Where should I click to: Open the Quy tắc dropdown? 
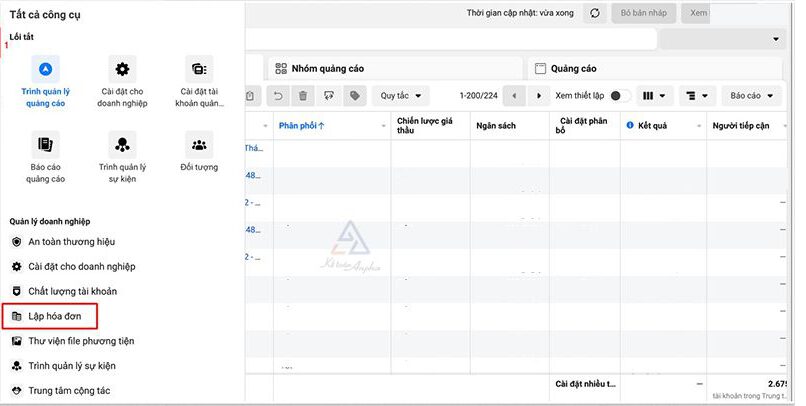pos(400,96)
